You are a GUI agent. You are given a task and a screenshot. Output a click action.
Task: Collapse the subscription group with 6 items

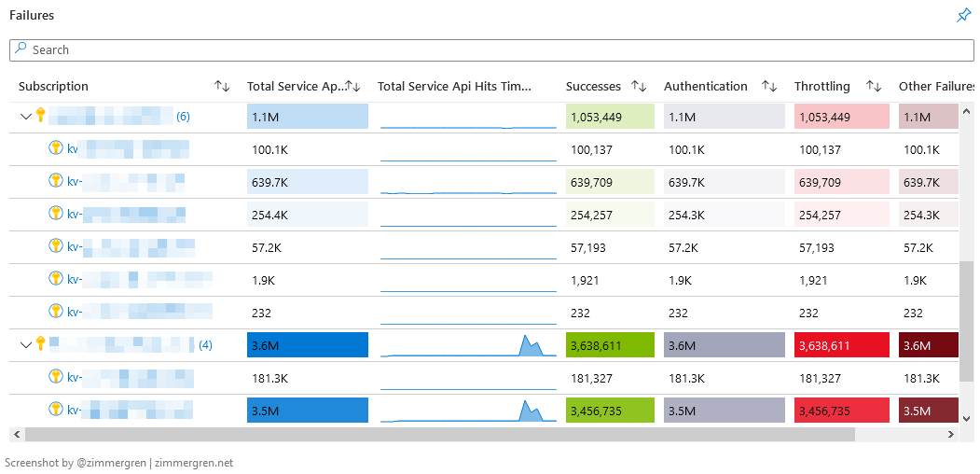[x=26, y=117]
